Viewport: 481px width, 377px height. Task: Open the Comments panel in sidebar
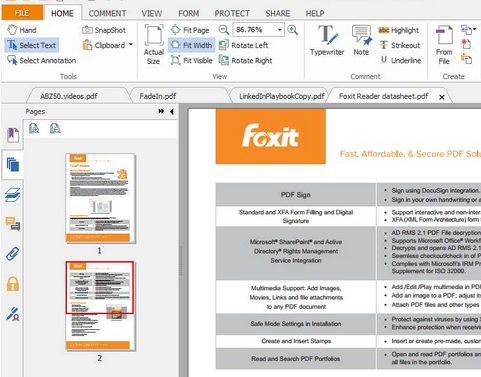coord(13,224)
